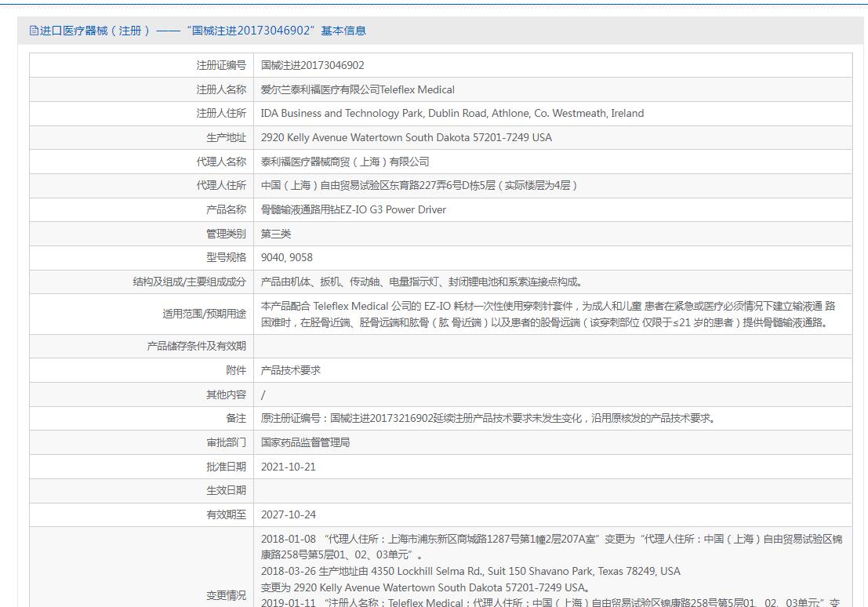
Task: Click the 适用范围/预期用途 intended use paragraph
Action: tap(547, 314)
